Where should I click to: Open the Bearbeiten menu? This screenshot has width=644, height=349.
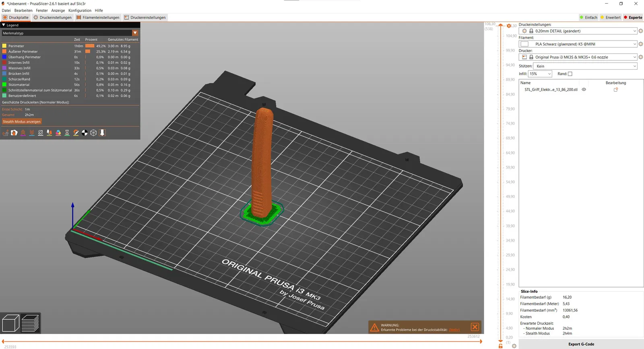tap(23, 10)
